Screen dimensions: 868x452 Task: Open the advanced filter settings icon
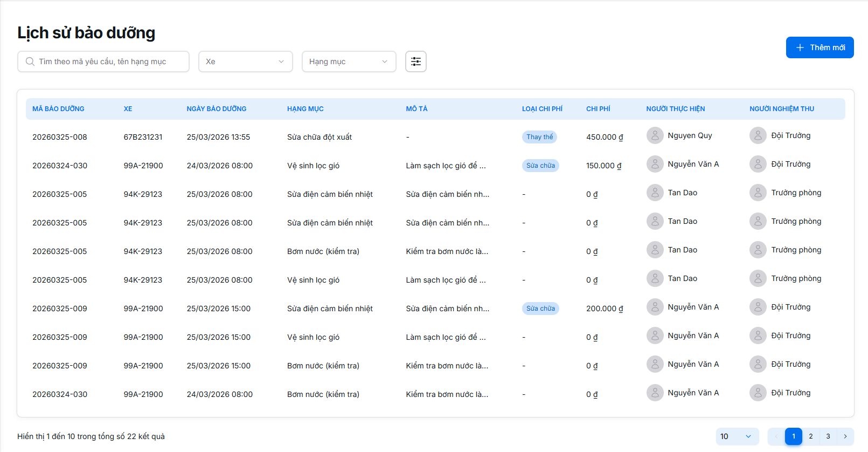pyautogui.click(x=415, y=61)
